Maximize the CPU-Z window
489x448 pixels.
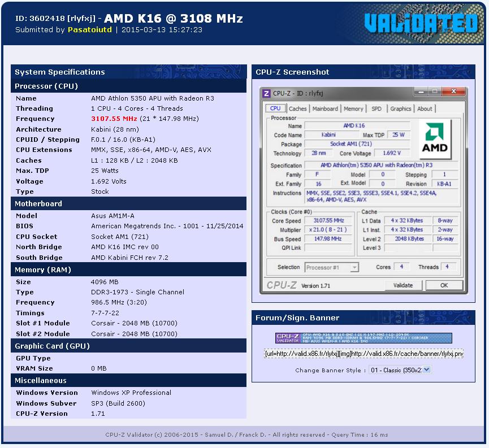(x=434, y=92)
